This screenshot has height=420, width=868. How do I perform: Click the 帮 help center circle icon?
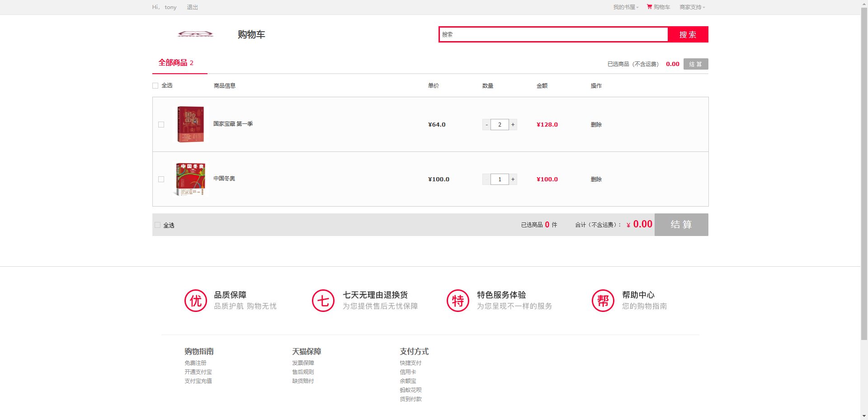tap(603, 301)
